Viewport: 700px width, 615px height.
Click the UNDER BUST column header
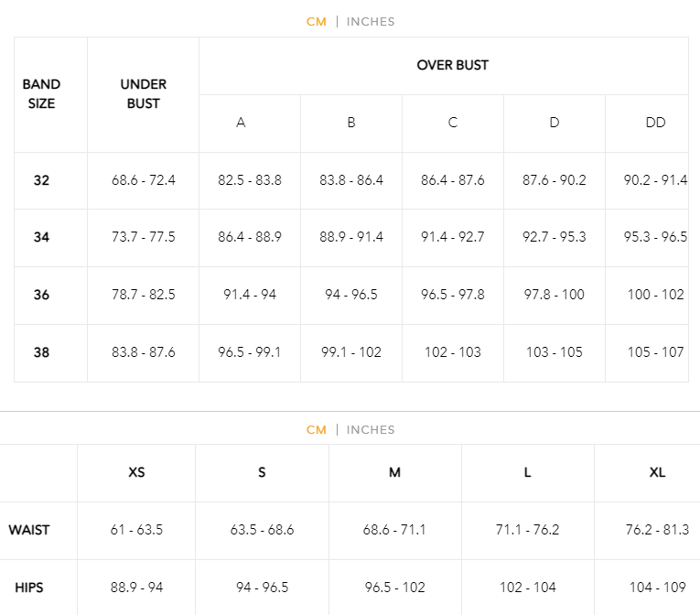(143, 93)
